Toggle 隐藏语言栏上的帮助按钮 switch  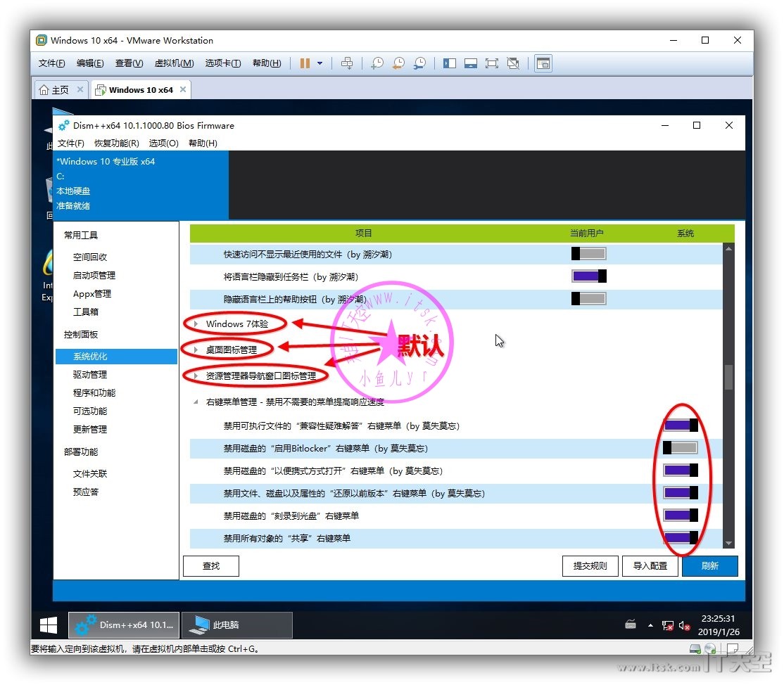tap(589, 299)
